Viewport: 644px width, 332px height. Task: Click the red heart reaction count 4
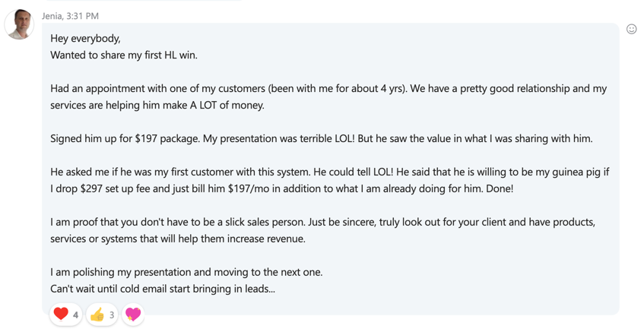[75, 315]
